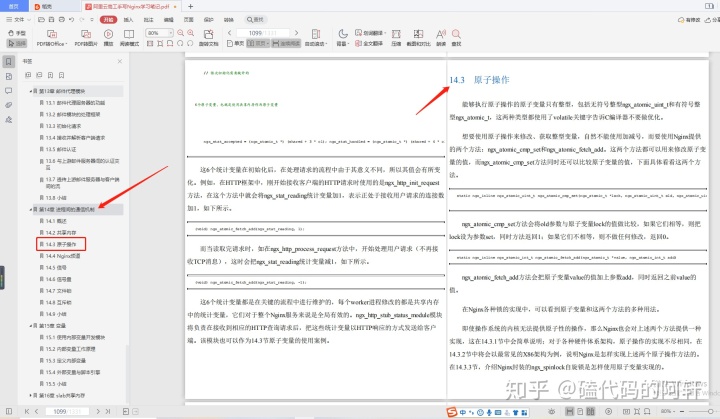Start slideshow playback (播放)
This screenshot has width=720, height=419.
tap(108, 38)
